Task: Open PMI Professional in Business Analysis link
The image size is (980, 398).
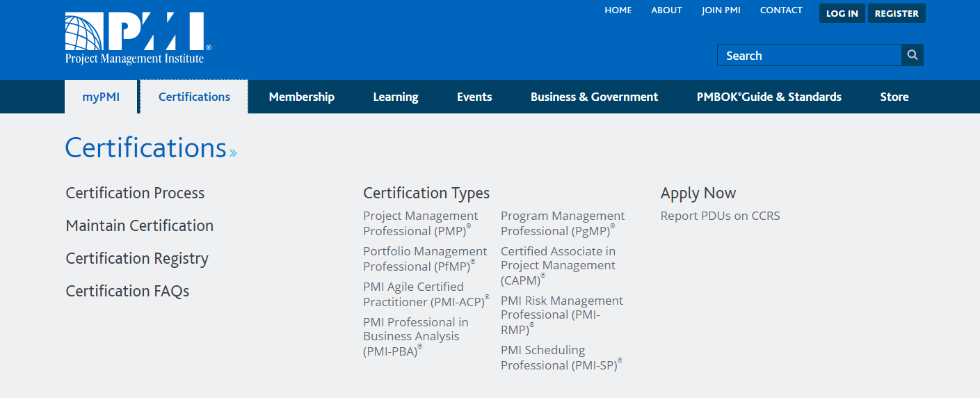Action: coord(416,336)
